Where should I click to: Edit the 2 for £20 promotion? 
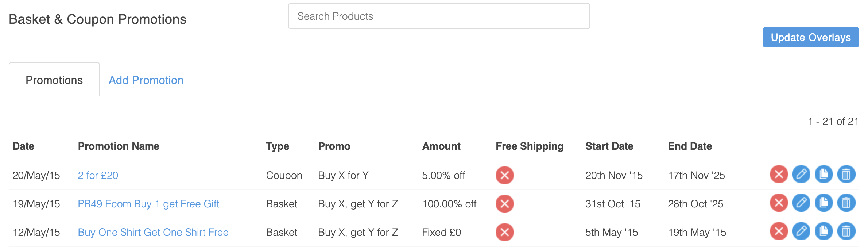pyautogui.click(x=801, y=175)
